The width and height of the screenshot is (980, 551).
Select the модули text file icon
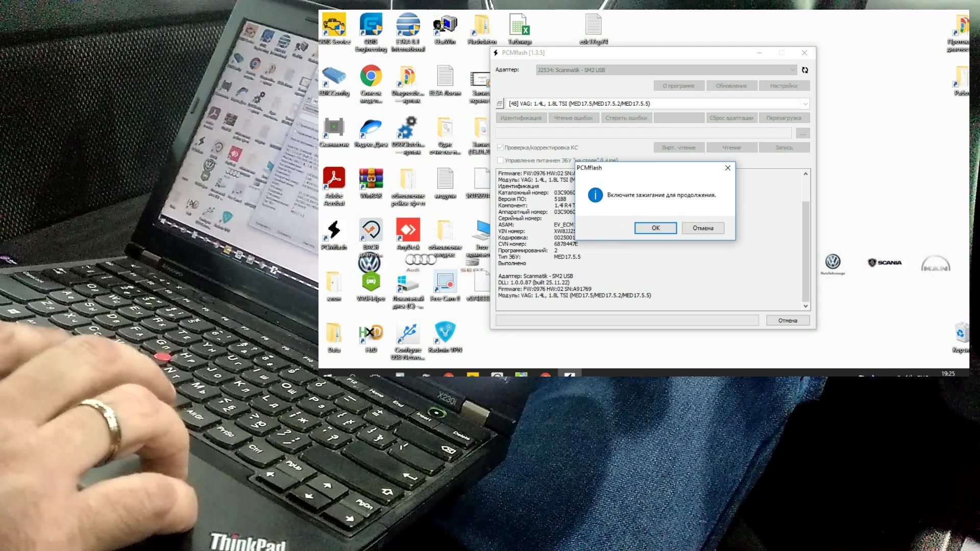pos(445,182)
